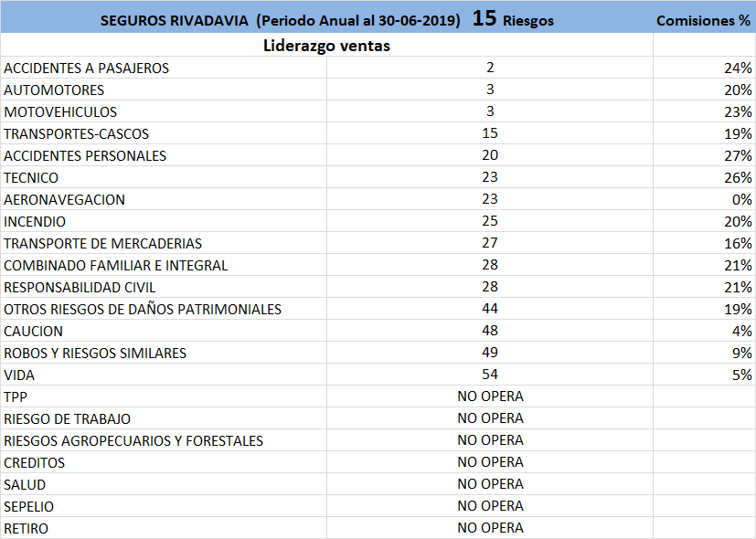The width and height of the screenshot is (756, 539).
Task: Select 'OTROS RIESGOS DE DAÑOS PATRIMONIALES' label
Action: tap(143, 309)
